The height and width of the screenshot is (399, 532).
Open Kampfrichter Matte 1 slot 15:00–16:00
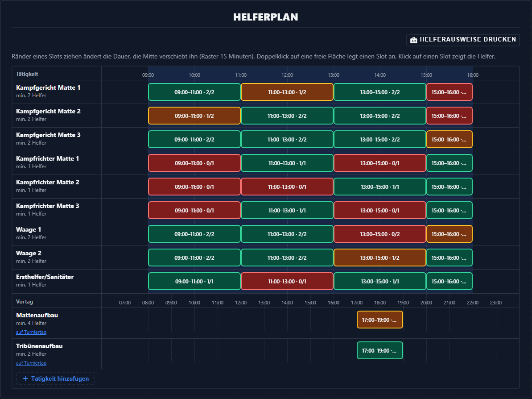449,163
